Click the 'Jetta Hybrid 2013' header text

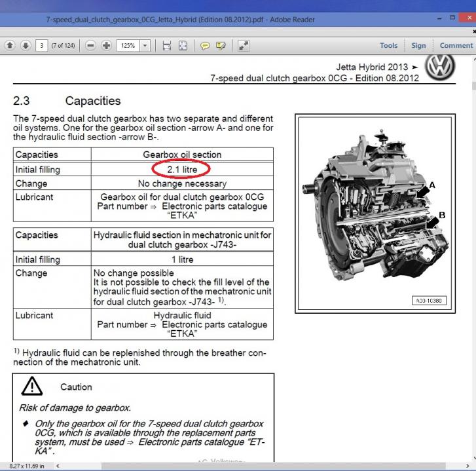click(372, 67)
